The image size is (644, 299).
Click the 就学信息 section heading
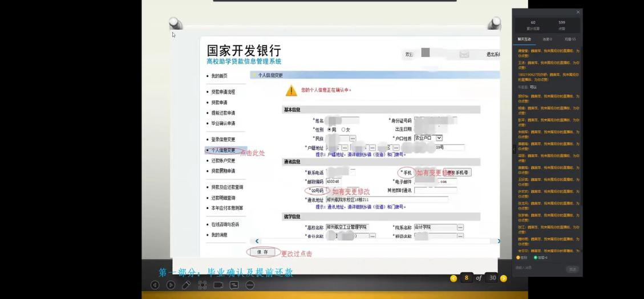pyautogui.click(x=292, y=216)
